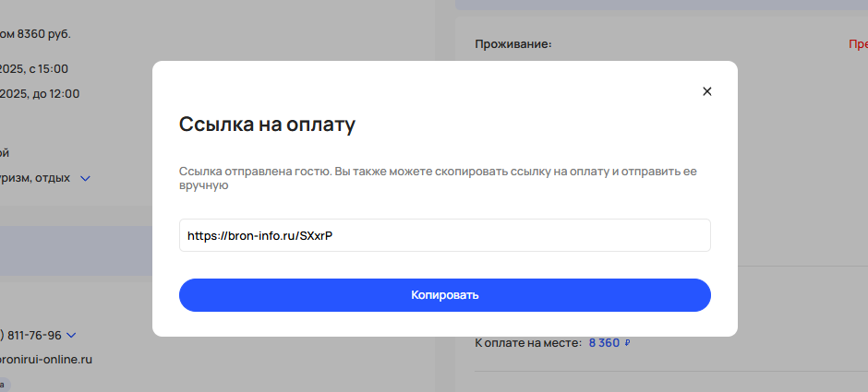Click the ruble symbol after 8 360
This screenshot has height=392, width=868.
pyautogui.click(x=628, y=343)
